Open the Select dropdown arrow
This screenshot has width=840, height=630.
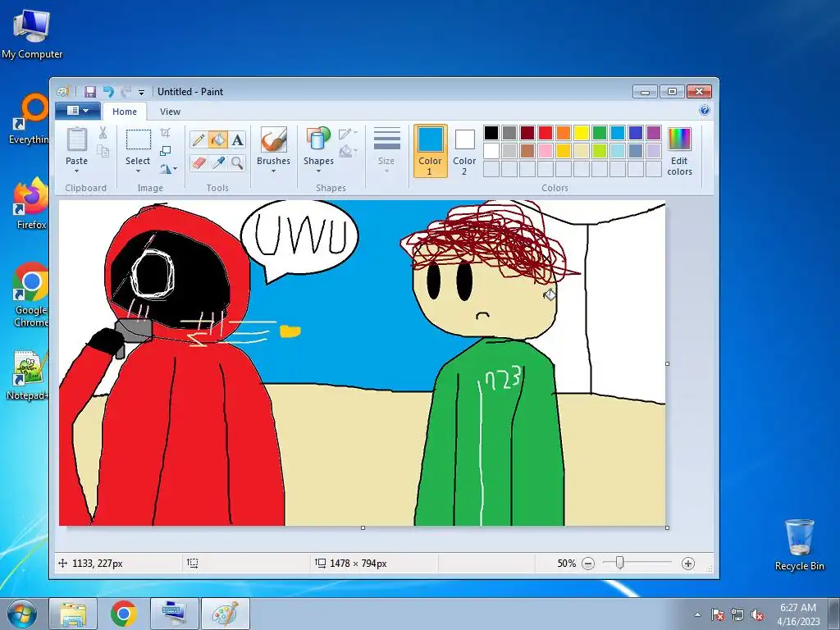pyautogui.click(x=138, y=171)
